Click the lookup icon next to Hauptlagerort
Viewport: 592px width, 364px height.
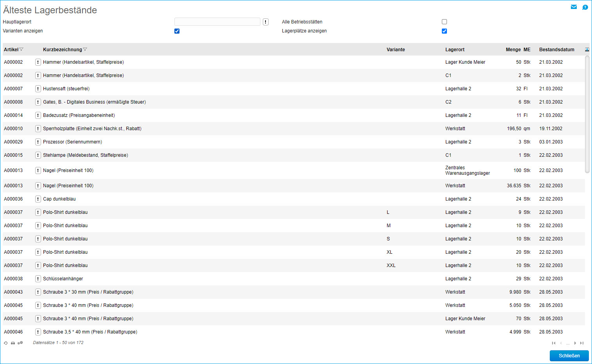coord(266,22)
